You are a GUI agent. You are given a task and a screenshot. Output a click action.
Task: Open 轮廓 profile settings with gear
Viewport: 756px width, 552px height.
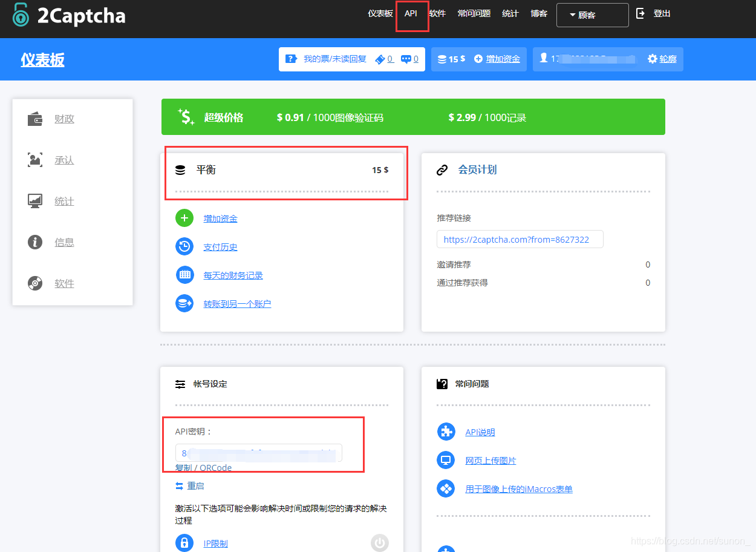coord(662,59)
